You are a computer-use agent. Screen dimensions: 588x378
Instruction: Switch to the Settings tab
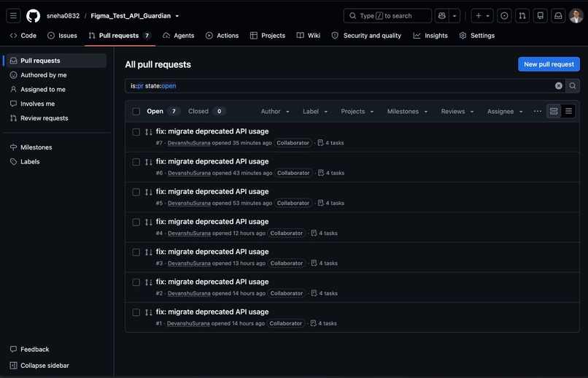pyautogui.click(x=477, y=36)
